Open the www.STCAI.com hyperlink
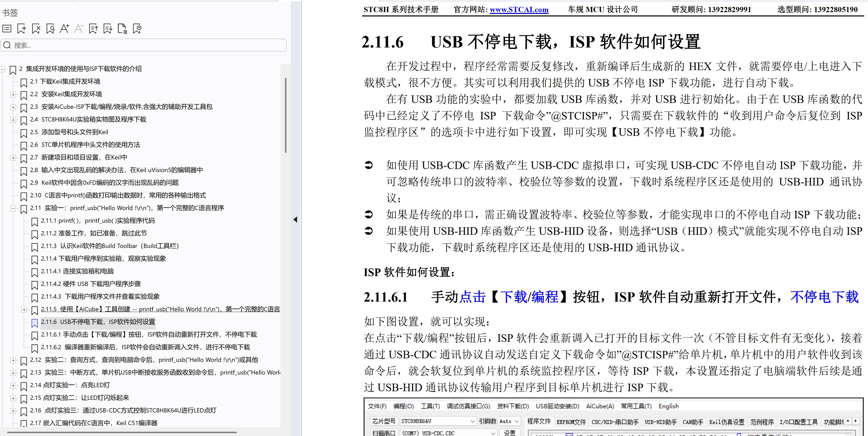This screenshot has height=436, width=868. point(519,9)
